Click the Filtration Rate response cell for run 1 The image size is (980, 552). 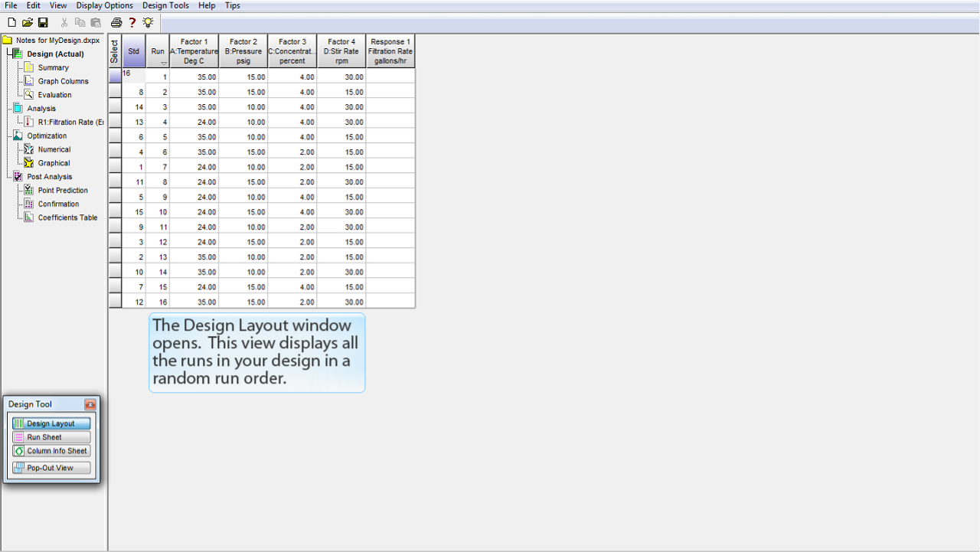point(390,77)
